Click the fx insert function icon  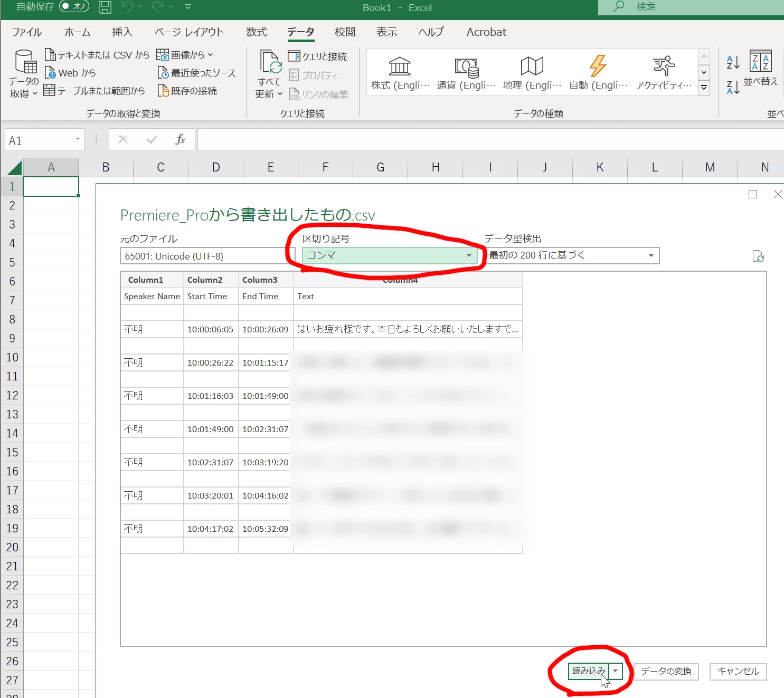(x=180, y=139)
